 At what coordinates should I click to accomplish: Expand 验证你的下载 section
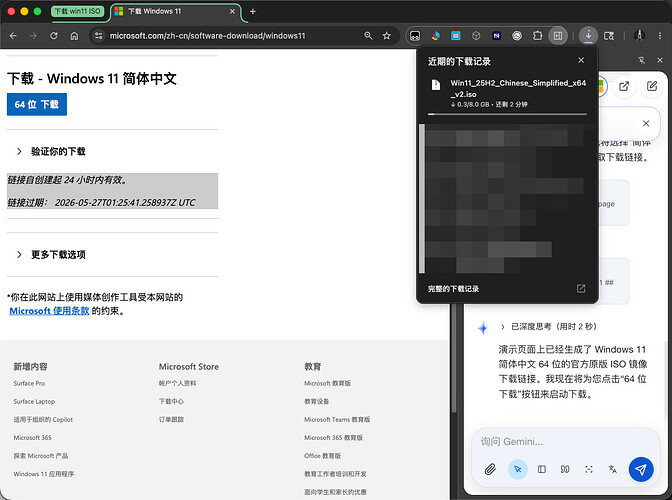(51, 151)
